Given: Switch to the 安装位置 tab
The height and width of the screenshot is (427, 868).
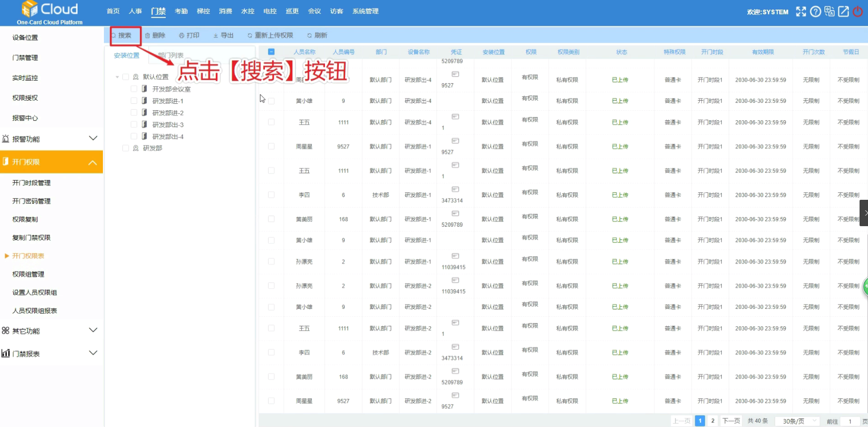Looking at the screenshot, I should [x=127, y=55].
